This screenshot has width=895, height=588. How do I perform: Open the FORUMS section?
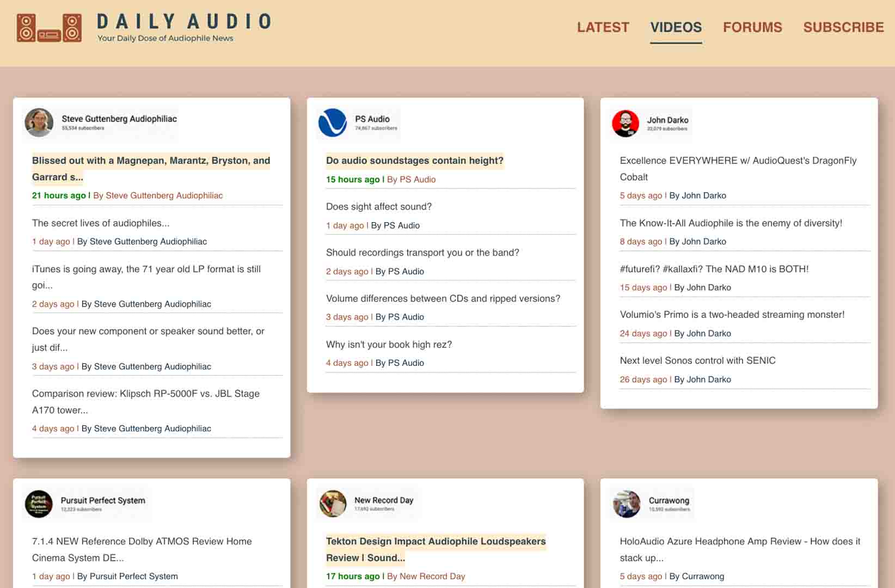752,27
